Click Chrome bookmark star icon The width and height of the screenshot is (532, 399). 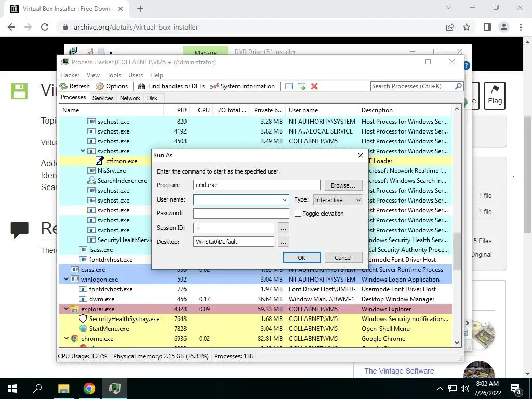pos(467,27)
